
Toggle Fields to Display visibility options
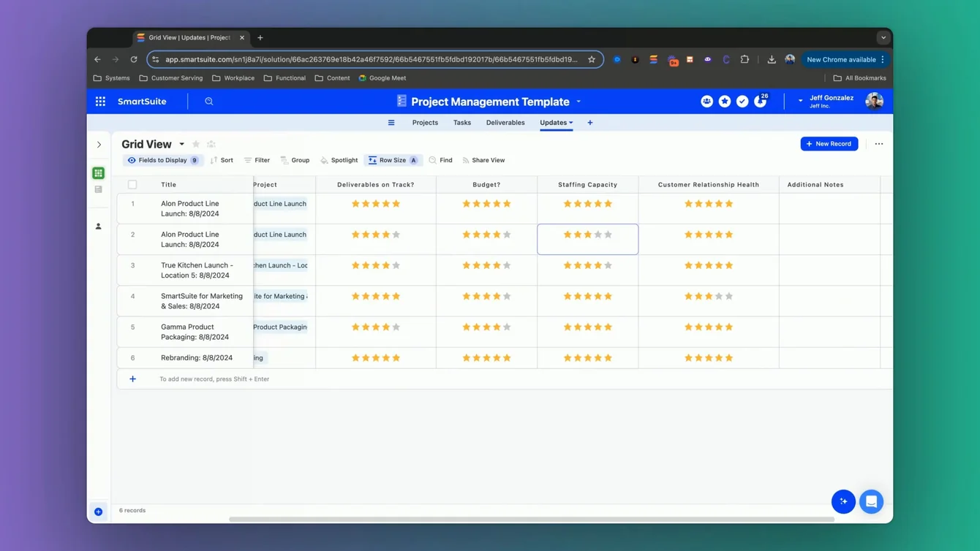click(162, 160)
